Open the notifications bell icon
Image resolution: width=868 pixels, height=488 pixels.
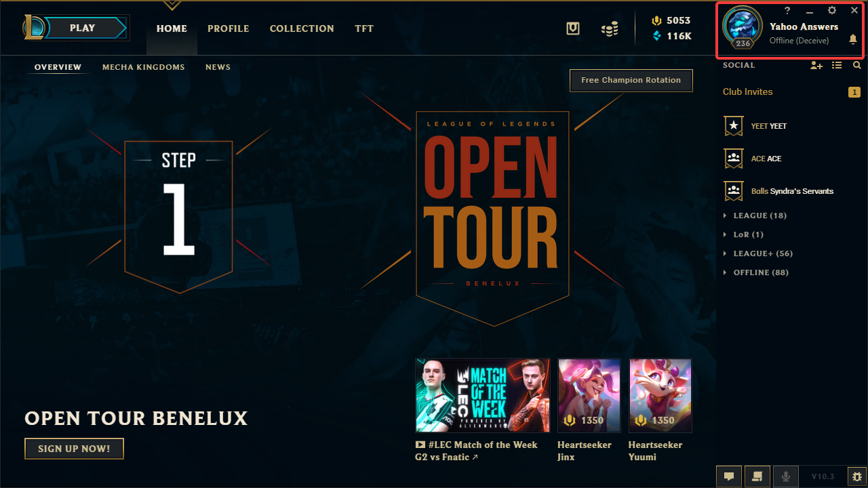(x=853, y=40)
